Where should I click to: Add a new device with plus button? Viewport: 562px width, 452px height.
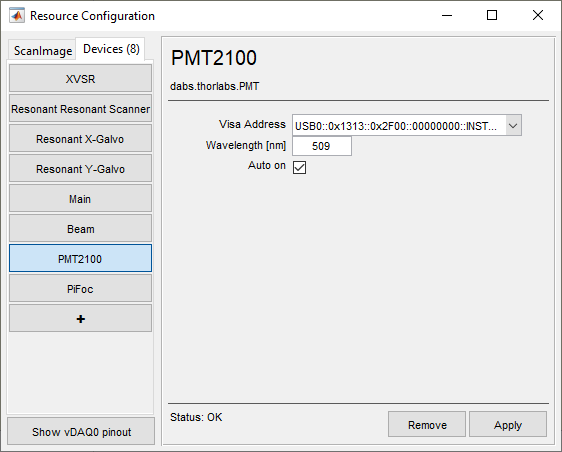tap(80, 319)
